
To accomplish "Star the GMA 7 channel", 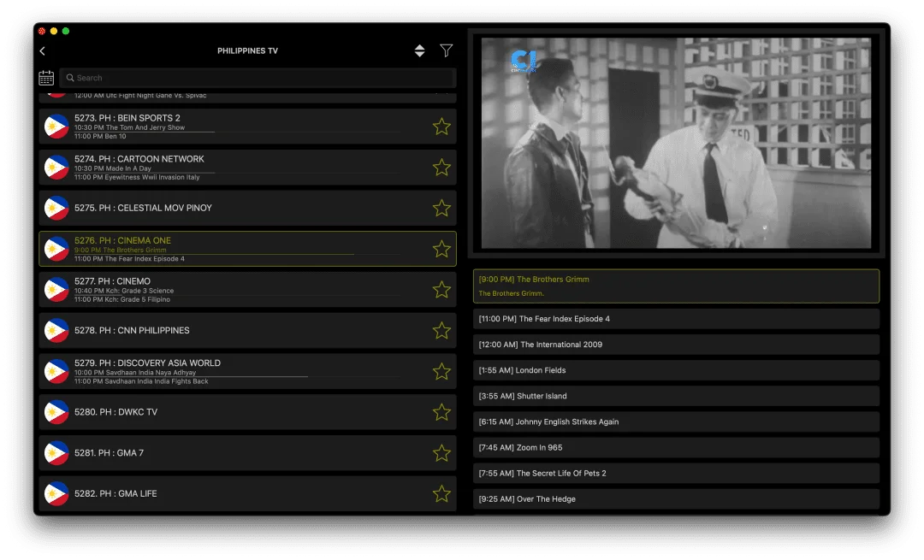I will click(441, 453).
